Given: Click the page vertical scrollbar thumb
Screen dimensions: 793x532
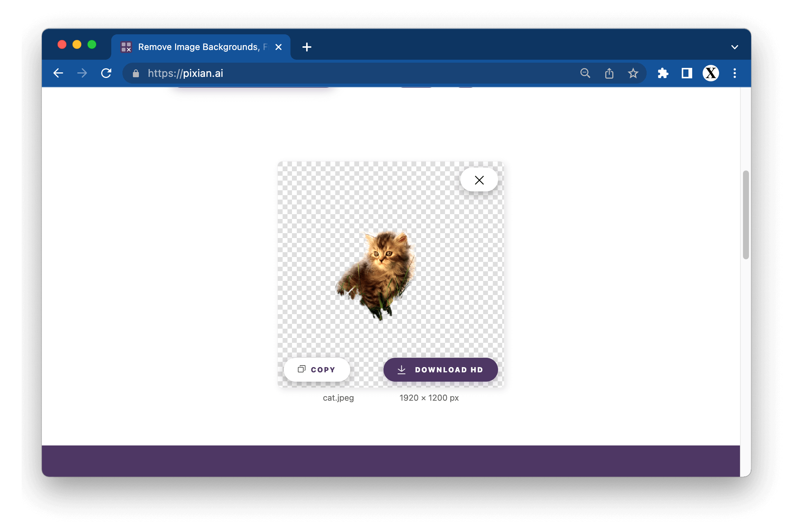Looking at the screenshot, I should 746,215.
